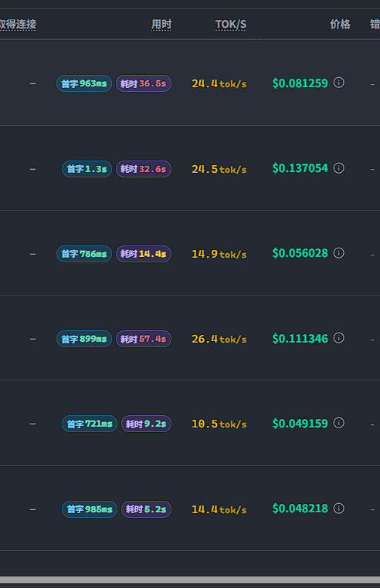Click info icon beside $0.111346 price

click(x=339, y=338)
